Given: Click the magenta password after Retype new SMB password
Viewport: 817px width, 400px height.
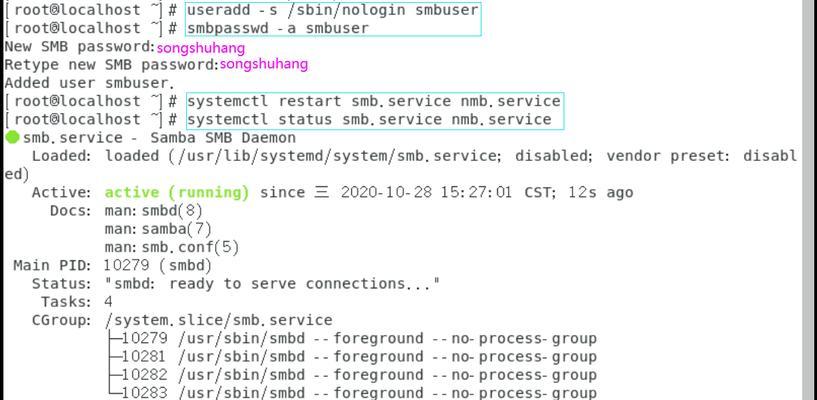Looking at the screenshot, I should click(x=264, y=65).
